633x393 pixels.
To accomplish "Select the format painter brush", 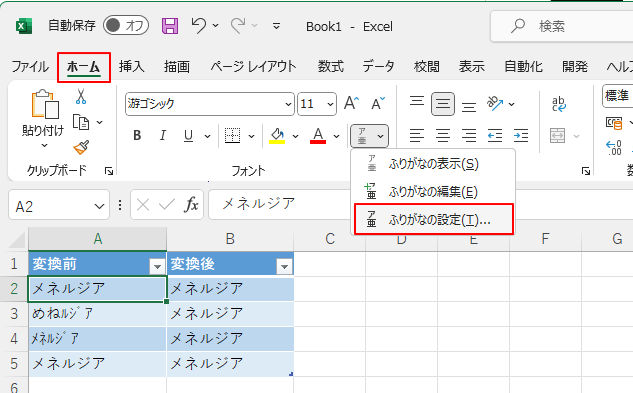I will coord(81,147).
